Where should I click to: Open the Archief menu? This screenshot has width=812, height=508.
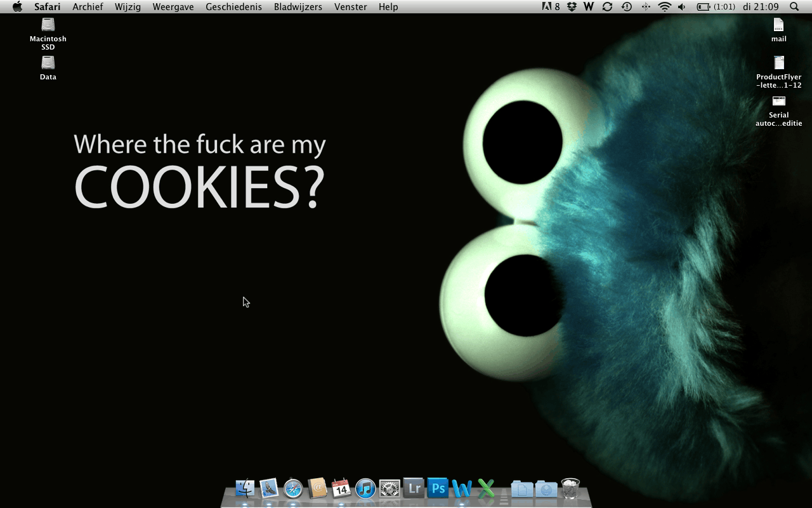point(88,7)
